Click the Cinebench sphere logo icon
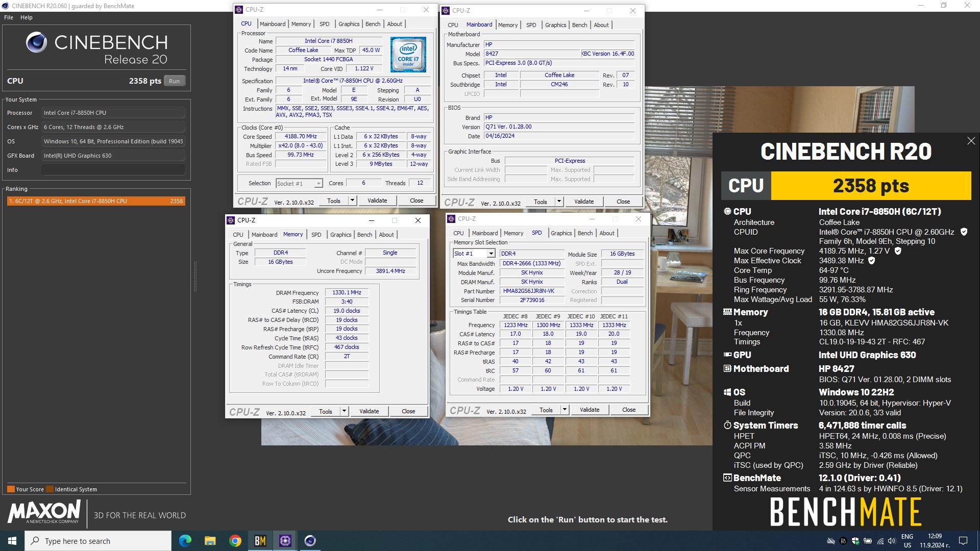This screenshot has height=551, width=980. pyautogui.click(x=36, y=42)
